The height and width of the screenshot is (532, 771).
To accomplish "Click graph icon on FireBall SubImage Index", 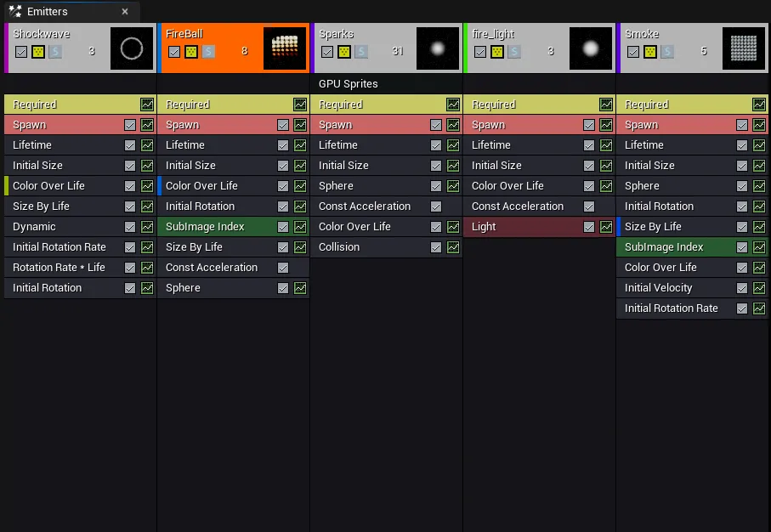I will click(x=300, y=227).
